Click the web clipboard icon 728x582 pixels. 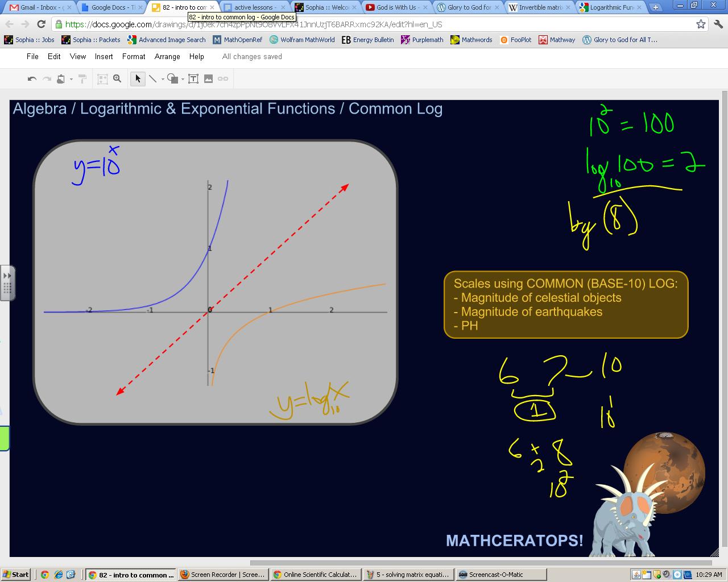pos(61,79)
